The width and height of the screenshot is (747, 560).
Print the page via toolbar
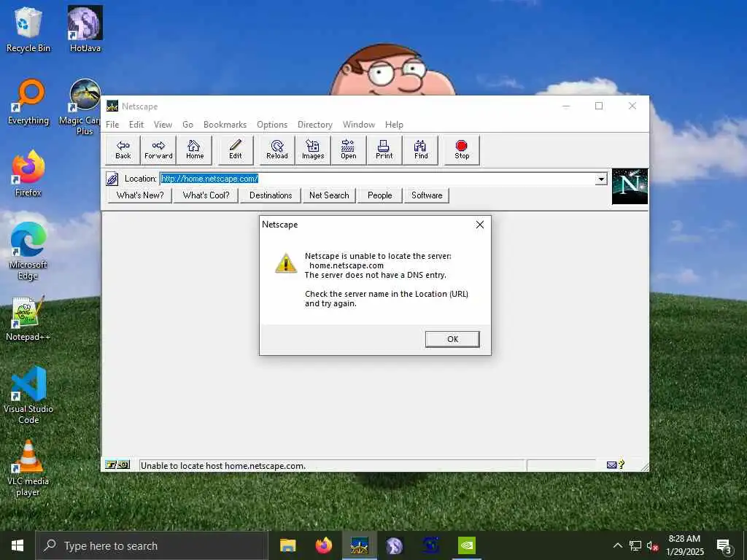coord(384,150)
